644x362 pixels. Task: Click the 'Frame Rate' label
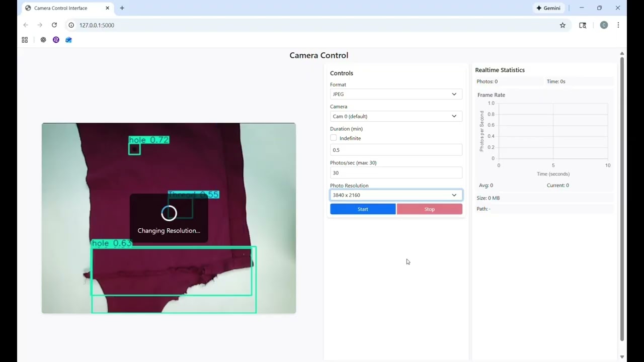tap(491, 95)
